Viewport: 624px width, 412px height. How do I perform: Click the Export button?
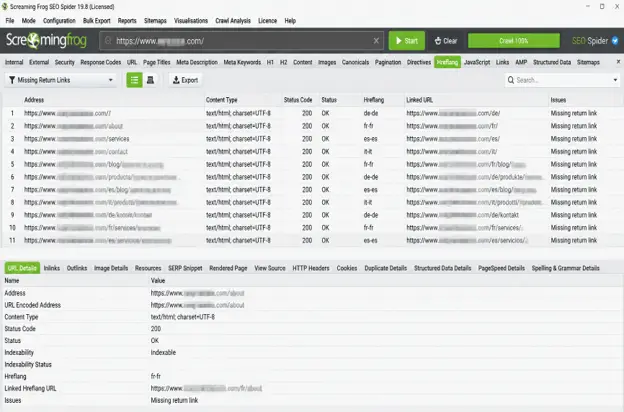pyautogui.click(x=185, y=80)
